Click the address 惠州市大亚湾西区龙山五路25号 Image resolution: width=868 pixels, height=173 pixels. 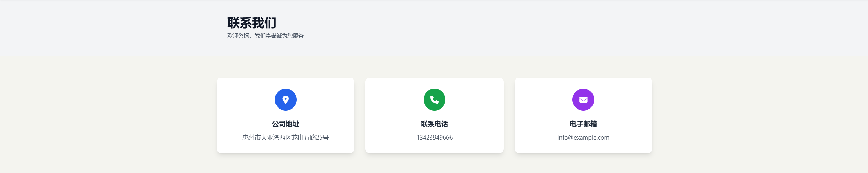[x=286, y=138]
